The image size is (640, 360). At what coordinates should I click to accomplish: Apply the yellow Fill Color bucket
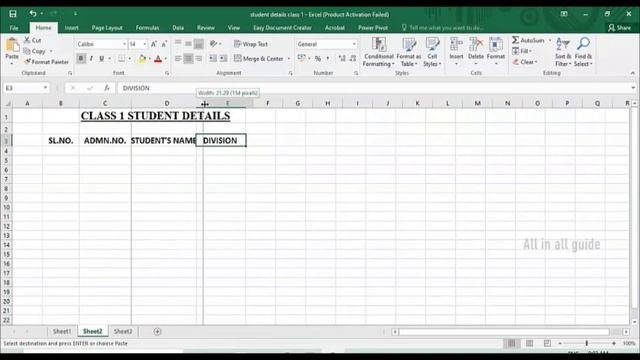(142, 59)
